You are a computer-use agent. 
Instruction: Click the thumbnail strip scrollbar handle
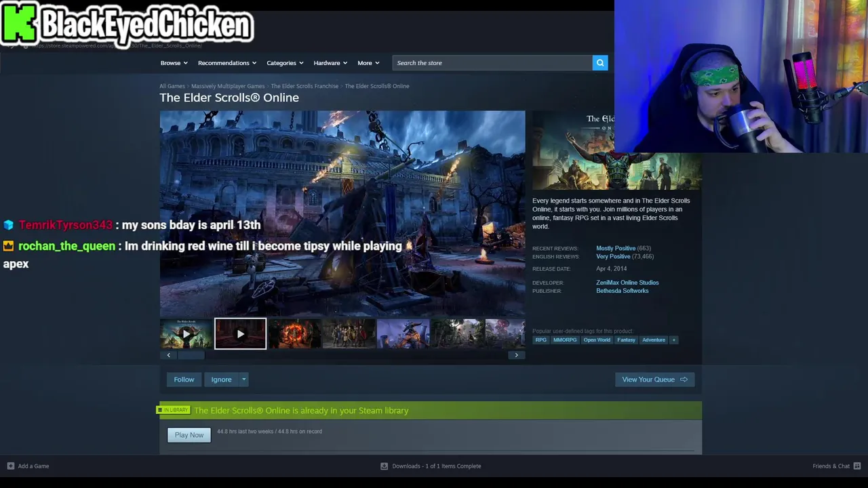click(x=191, y=355)
